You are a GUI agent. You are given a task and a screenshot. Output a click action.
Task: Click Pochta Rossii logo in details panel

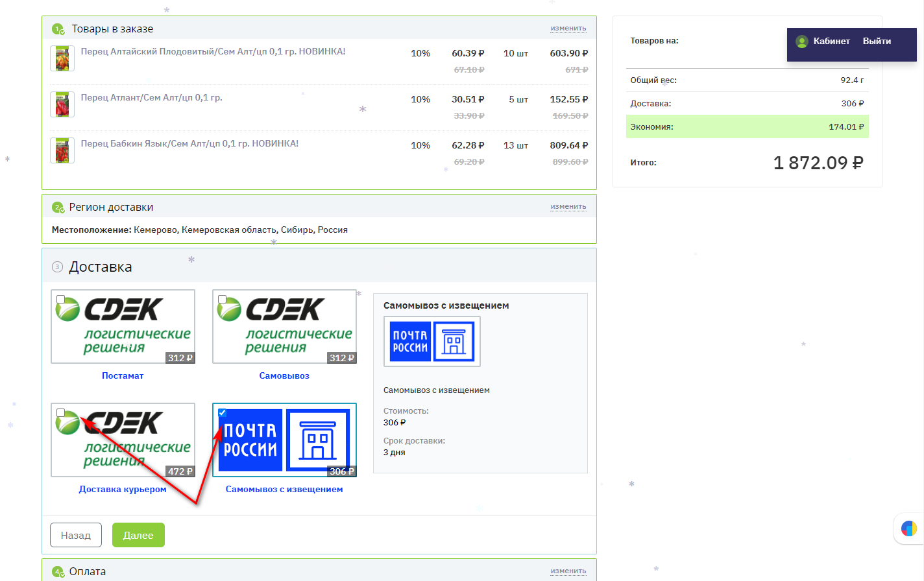[x=432, y=342]
